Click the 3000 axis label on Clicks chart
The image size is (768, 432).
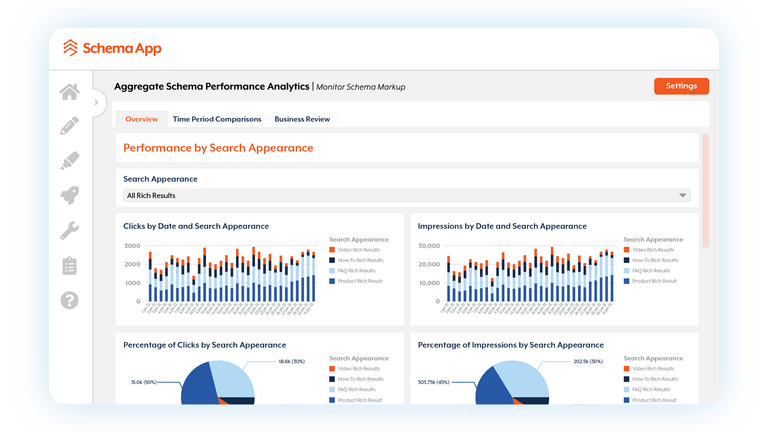tap(132, 246)
